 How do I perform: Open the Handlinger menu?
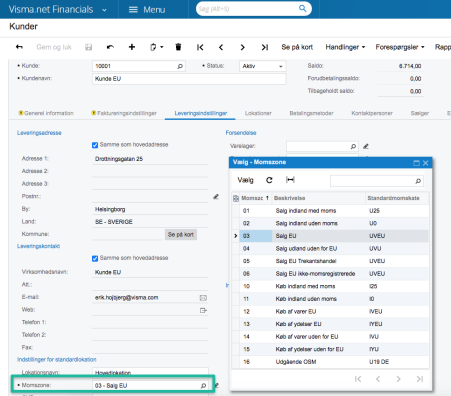click(345, 47)
